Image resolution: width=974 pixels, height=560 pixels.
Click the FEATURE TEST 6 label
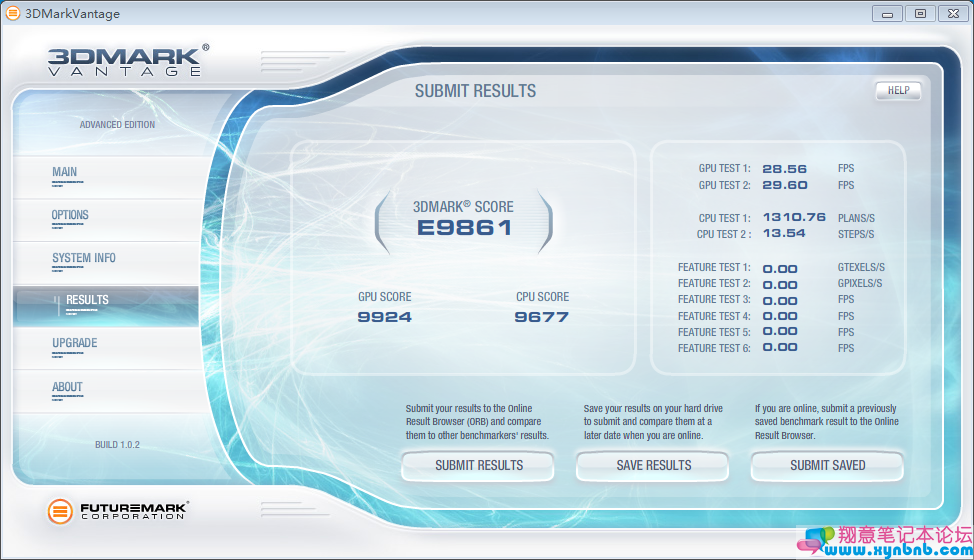(x=714, y=348)
